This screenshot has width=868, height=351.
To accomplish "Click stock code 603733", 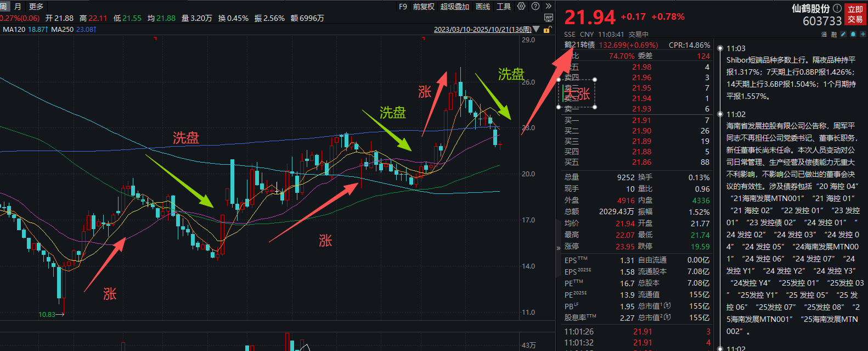I will (x=822, y=21).
